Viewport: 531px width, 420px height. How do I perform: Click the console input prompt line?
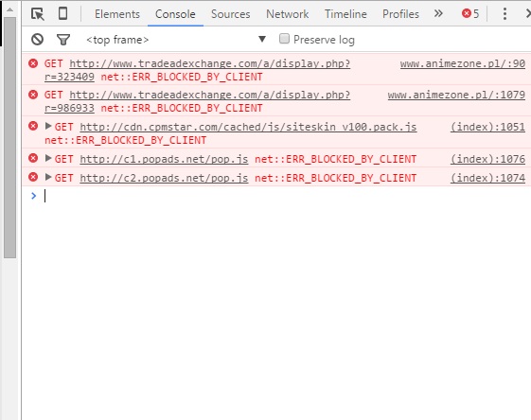(285, 196)
